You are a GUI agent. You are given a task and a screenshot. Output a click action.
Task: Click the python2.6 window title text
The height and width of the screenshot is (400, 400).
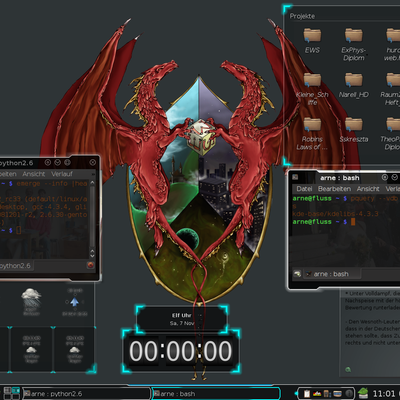pos(16,163)
